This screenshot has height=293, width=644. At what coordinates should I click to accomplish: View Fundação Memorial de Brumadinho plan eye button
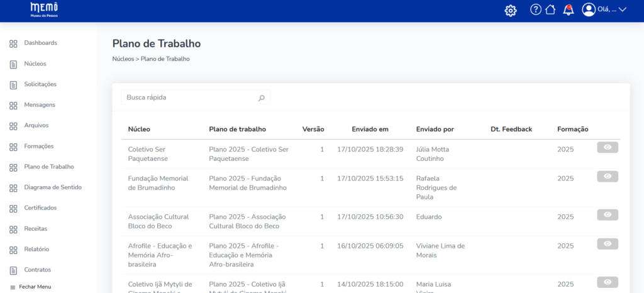[608, 177]
